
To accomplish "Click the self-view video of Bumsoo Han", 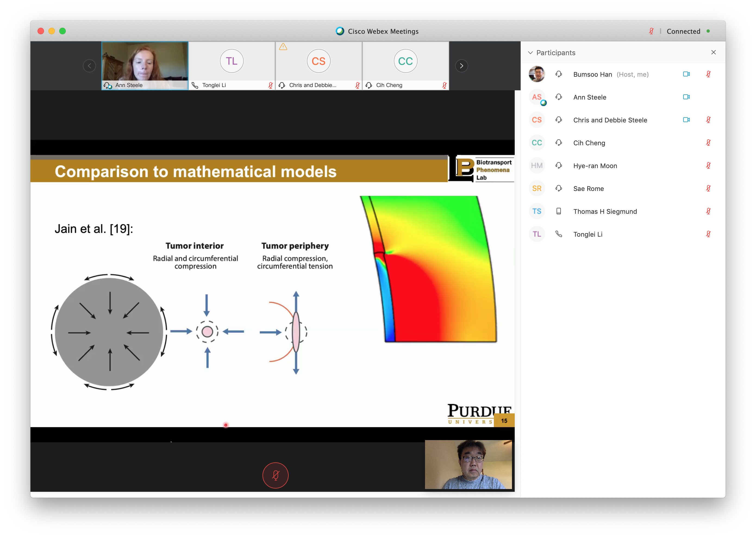I will (468, 464).
